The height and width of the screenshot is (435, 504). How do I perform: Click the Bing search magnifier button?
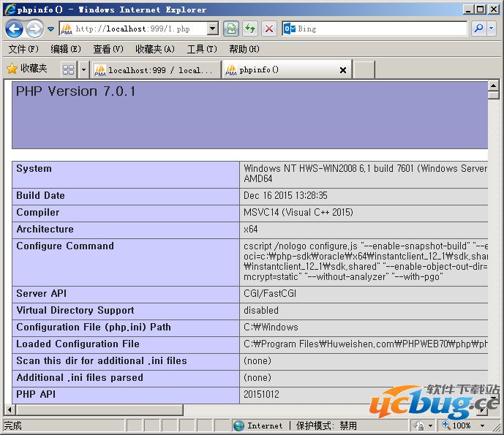[478, 29]
